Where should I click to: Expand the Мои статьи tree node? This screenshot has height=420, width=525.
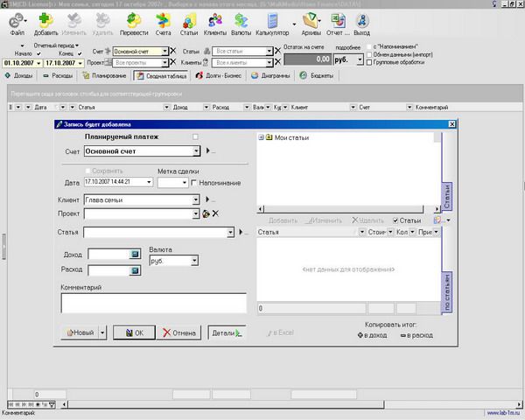[x=262, y=137]
